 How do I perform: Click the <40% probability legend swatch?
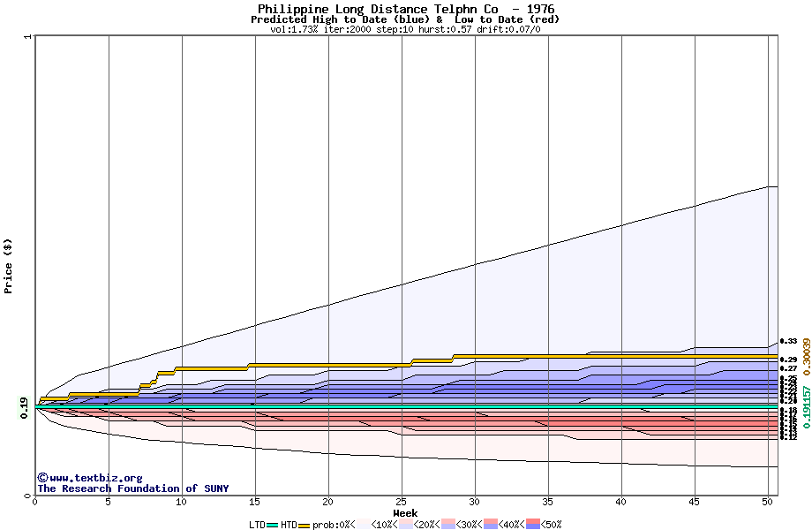click(x=490, y=525)
